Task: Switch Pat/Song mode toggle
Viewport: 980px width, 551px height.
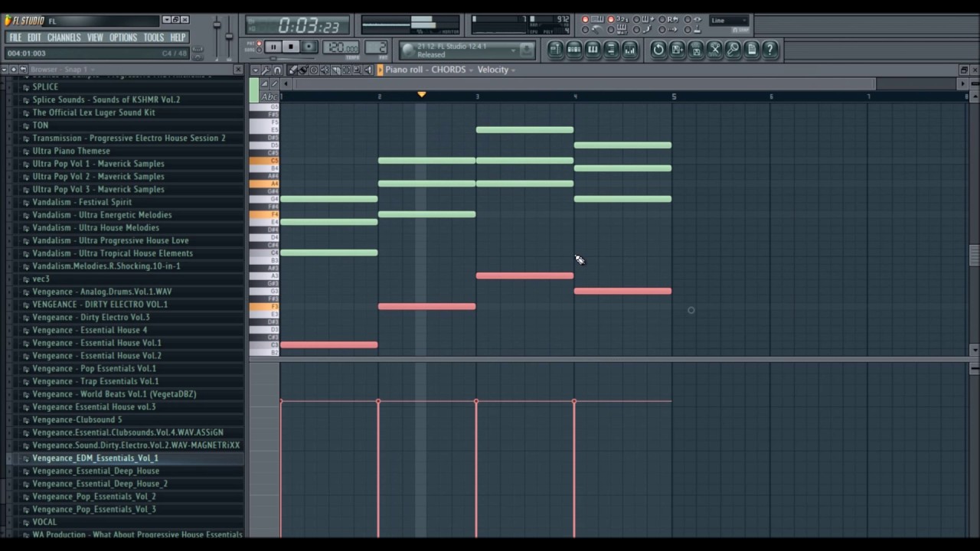Action: pyautogui.click(x=259, y=47)
